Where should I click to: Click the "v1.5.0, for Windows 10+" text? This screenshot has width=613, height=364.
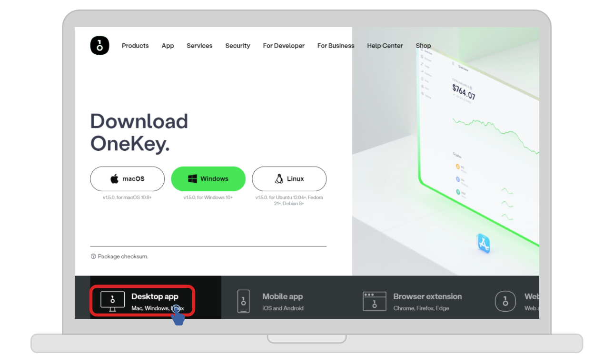pyautogui.click(x=208, y=197)
